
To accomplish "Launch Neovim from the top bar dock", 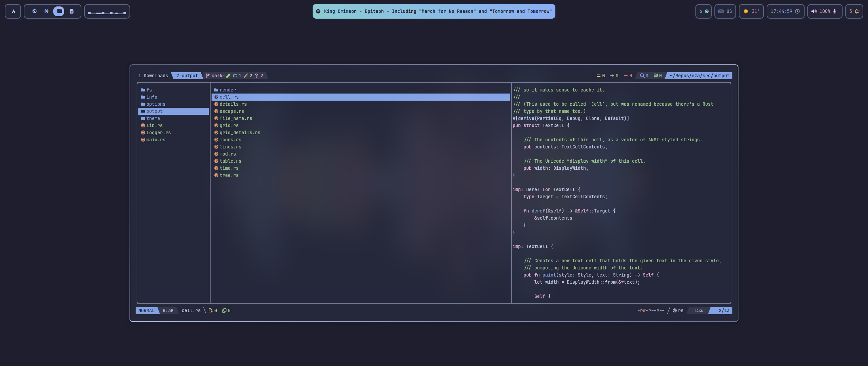I will tap(46, 11).
